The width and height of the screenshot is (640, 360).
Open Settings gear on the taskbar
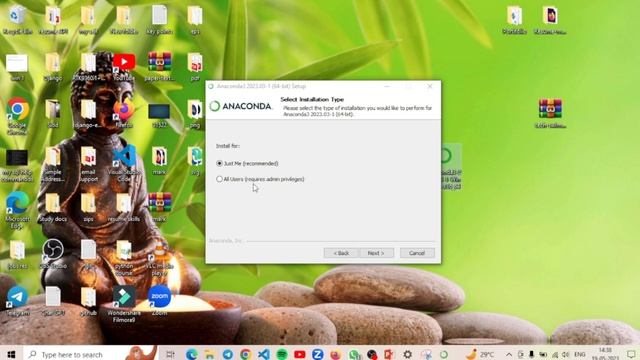[408, 354]
